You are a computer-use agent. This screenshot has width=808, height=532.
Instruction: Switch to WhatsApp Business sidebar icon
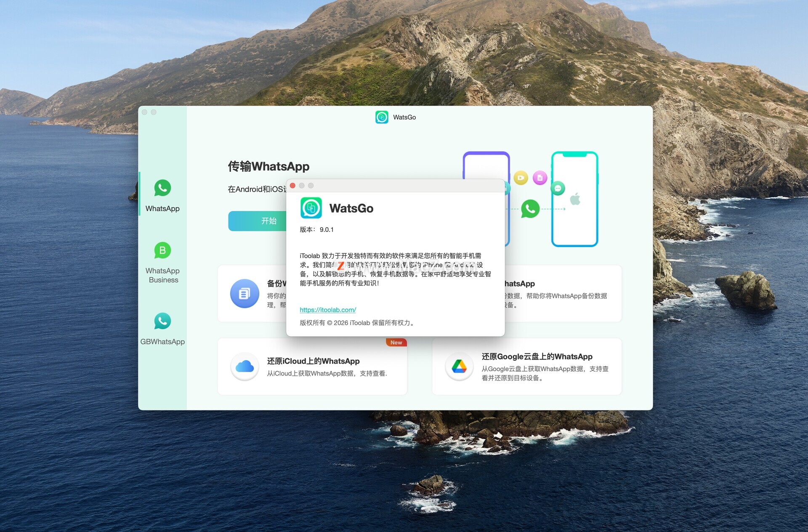[162, 250]
